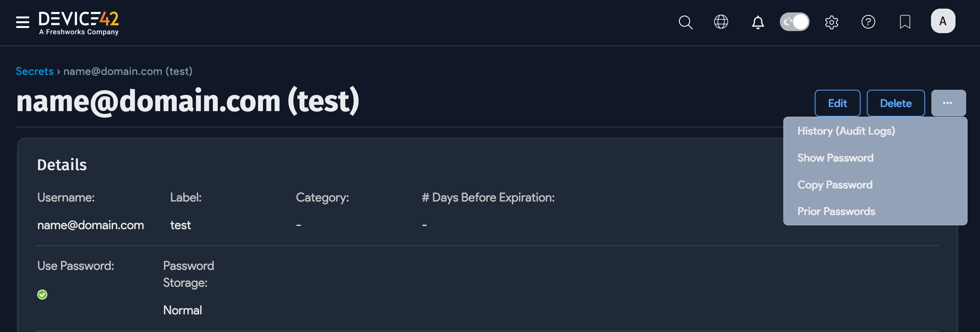Open the notifications bell
Screen dimensions: 980x332
tap(757, 22)
